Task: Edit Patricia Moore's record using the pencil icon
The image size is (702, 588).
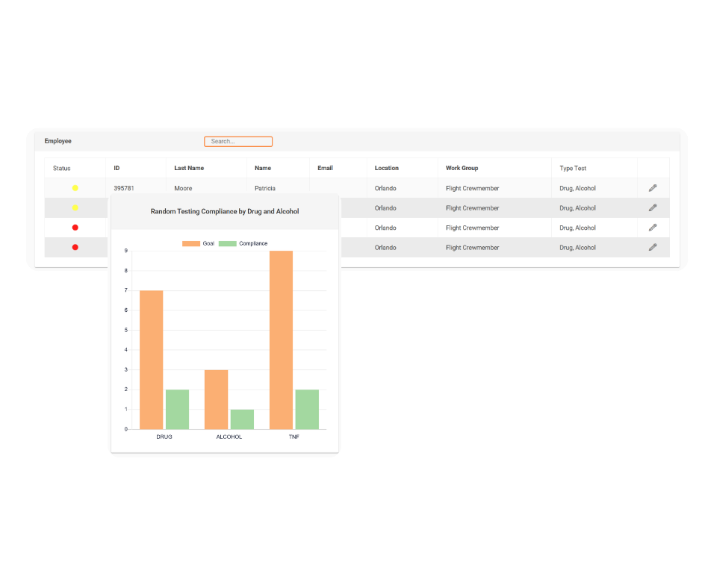Action: (652, 188)
